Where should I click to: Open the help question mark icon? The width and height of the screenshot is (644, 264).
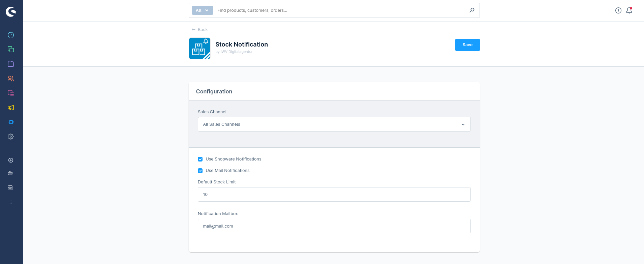(x=618, y=10)
